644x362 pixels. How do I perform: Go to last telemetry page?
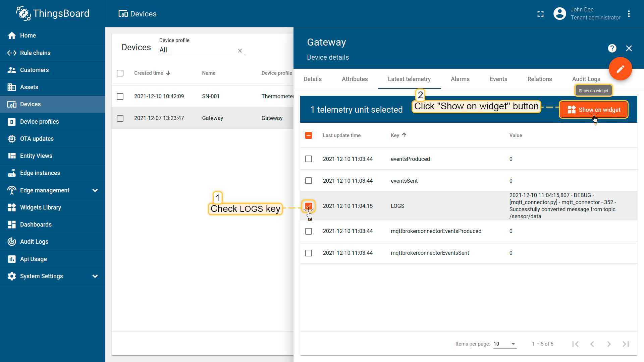(x=626, y=344)
